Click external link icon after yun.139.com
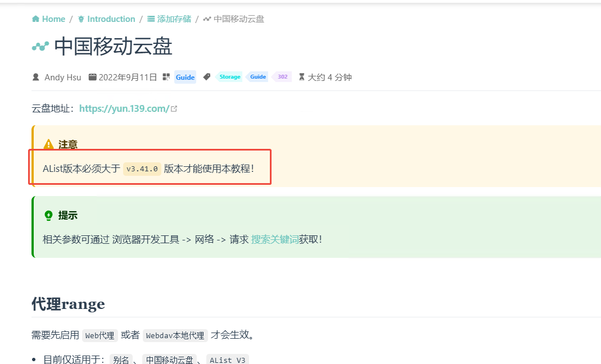 pyautogui.click(x=174, y=109)
